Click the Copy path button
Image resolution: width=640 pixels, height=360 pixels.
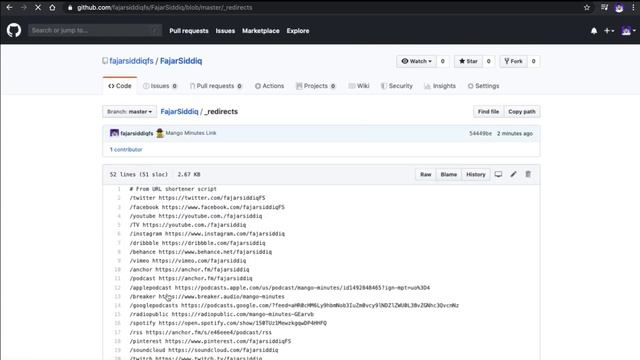tap(522, 111)
